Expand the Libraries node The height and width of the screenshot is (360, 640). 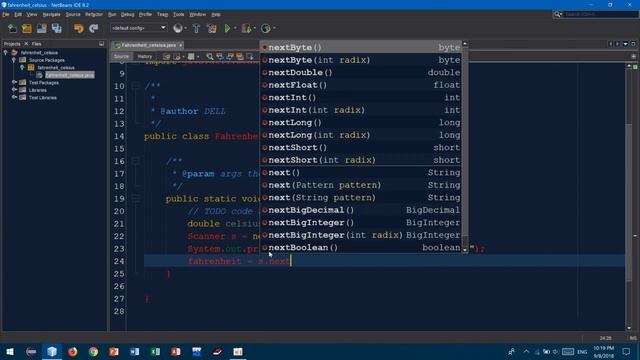coord(14,90)
